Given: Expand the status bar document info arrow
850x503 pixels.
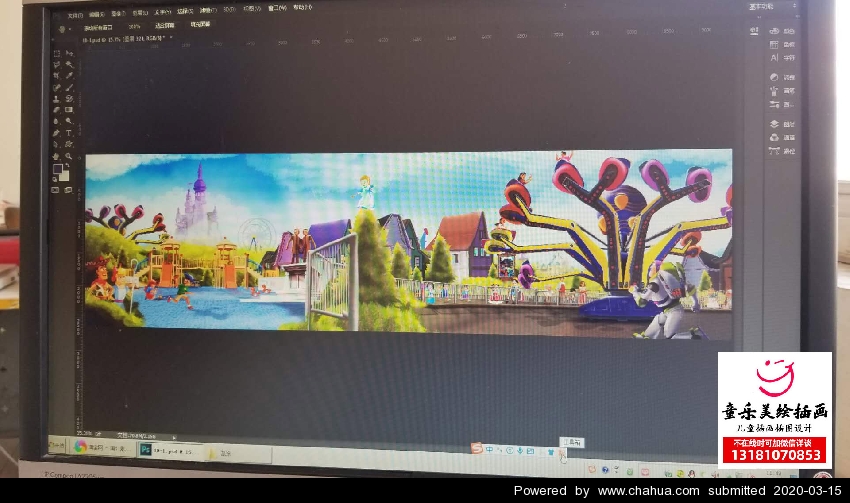Looking at the screenshot, I should click(x=174, y=437).
